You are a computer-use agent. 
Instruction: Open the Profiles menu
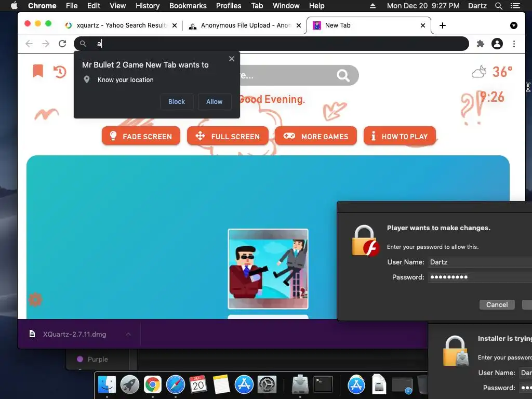tap(229, 6)
